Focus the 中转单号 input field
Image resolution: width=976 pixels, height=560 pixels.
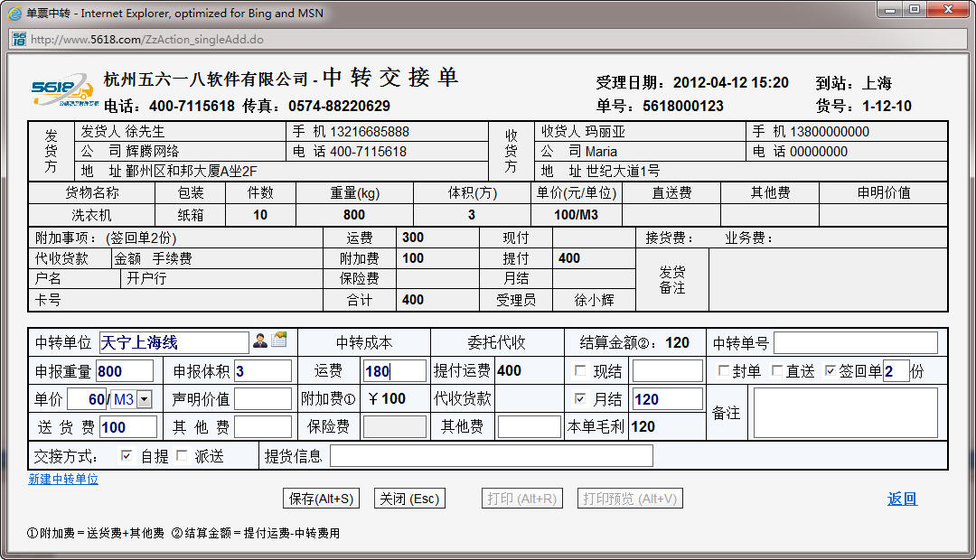855,342
